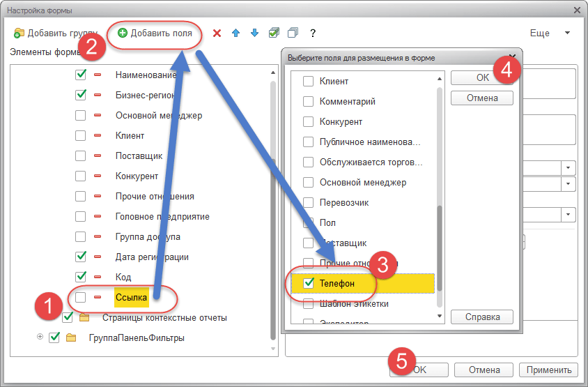This screenshot has width=588, height=387.
Task: Expand the ГруппаПанельФильтры tree node
Action: point(40,337)
